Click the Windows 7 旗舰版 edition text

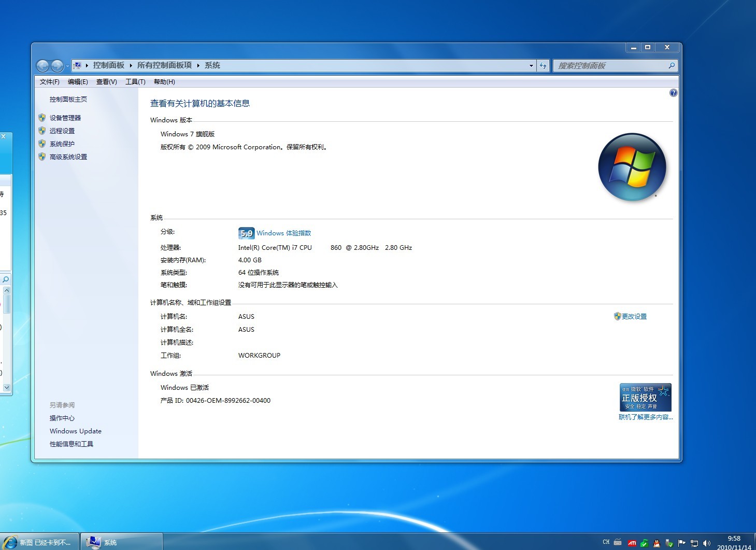point(188,134)
